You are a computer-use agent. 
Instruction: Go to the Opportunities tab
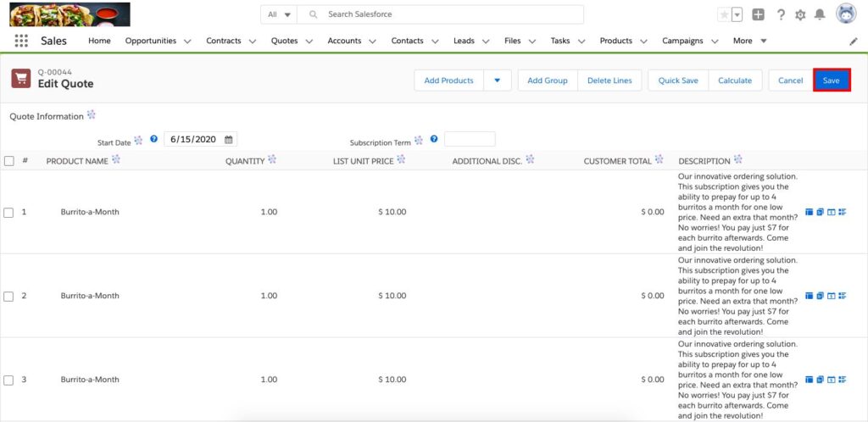150,41
